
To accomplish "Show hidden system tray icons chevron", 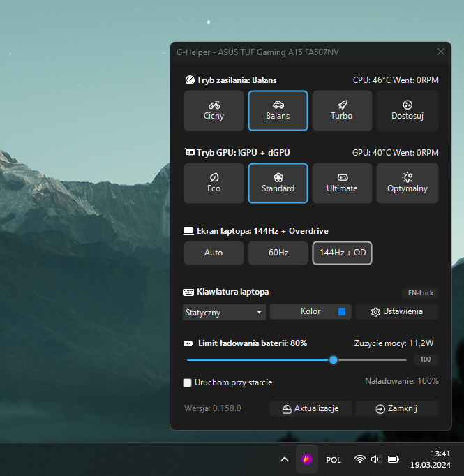I will (x=285, y=459).
